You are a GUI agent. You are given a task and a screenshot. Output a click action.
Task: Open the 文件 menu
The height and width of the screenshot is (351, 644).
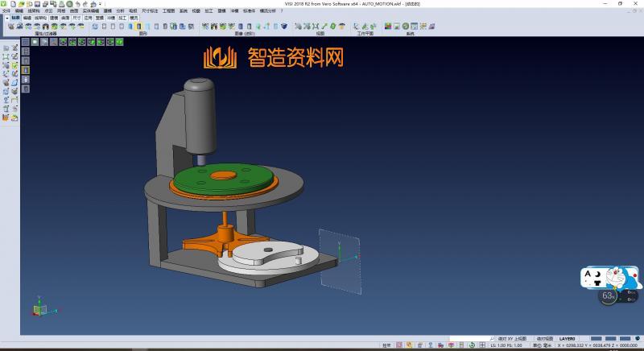[6, 11]
